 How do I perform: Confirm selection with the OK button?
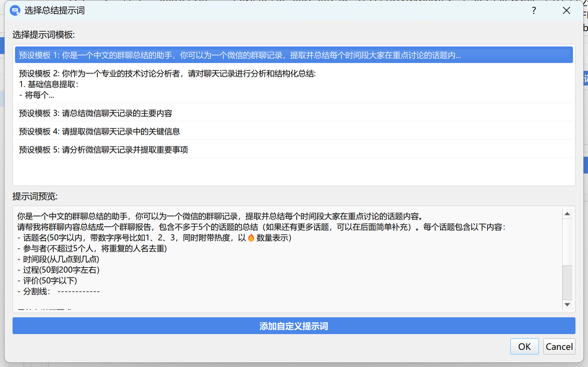pos(524,347)
